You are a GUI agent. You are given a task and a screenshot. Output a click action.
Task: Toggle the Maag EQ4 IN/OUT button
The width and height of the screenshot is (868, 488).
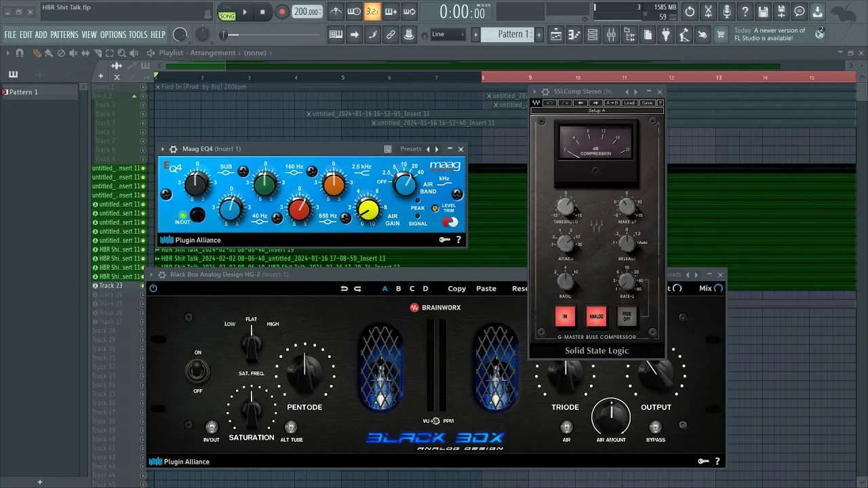point(197,216)
